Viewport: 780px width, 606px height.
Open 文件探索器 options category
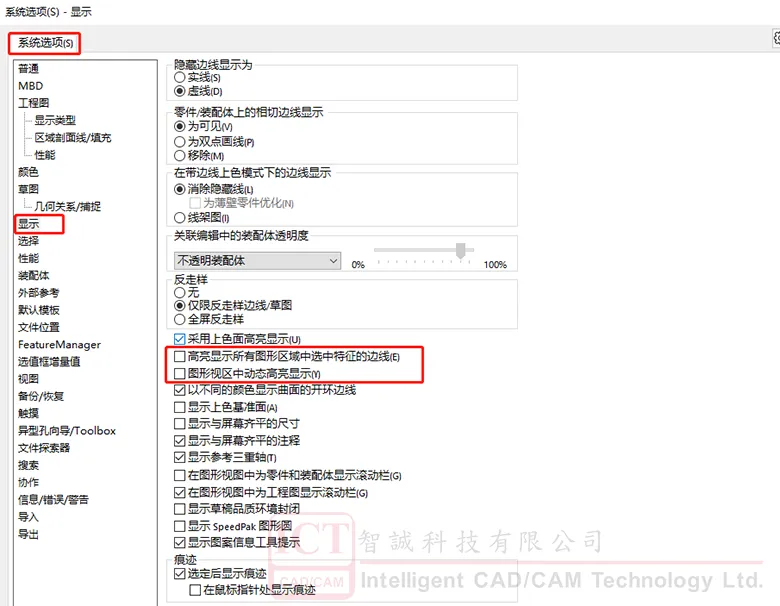pyautogui.click(x=44, y=448)
